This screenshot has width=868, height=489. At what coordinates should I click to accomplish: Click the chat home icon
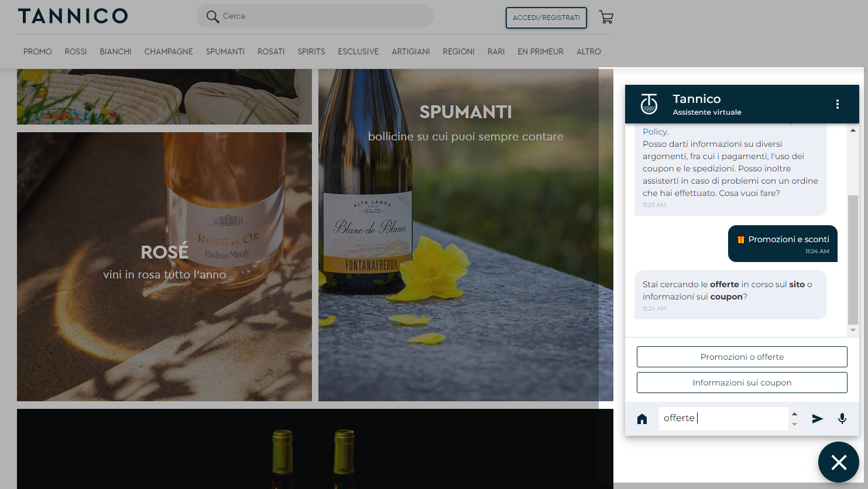click(x=642, y=419)
